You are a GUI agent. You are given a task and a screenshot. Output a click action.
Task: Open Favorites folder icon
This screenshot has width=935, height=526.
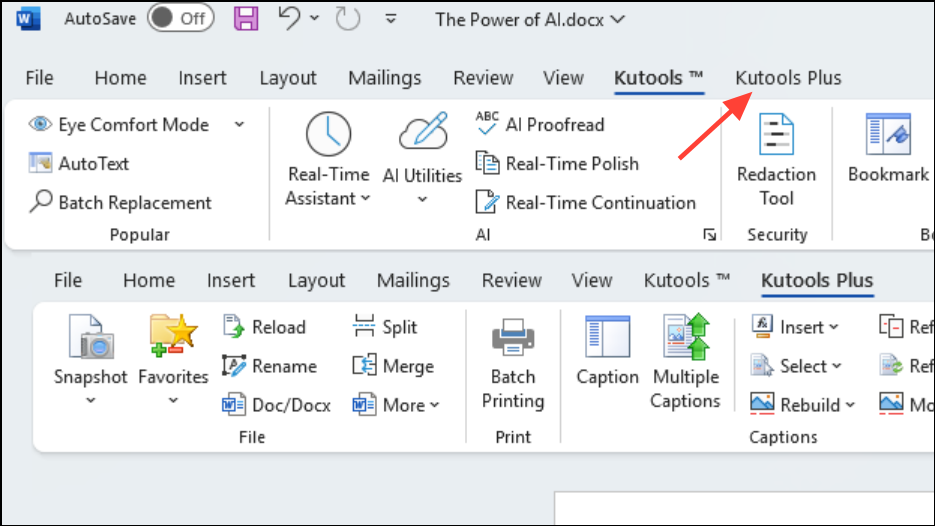point(173,336)
